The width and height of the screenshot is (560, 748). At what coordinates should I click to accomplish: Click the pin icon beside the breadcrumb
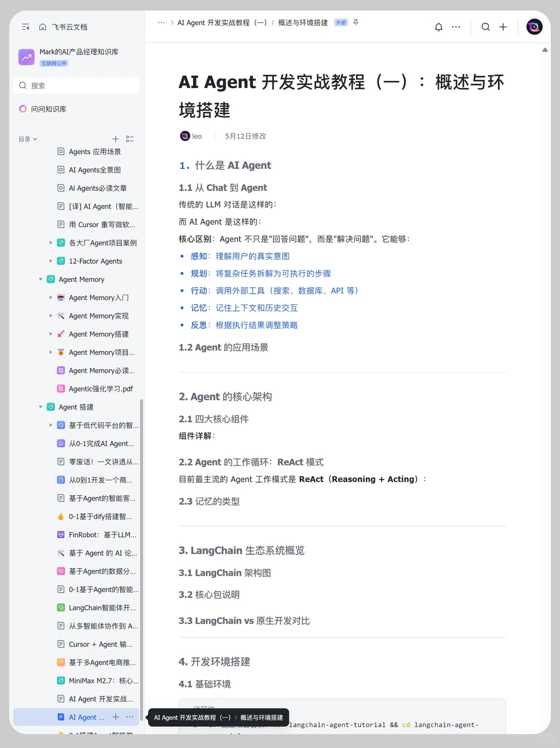point(356,22)
